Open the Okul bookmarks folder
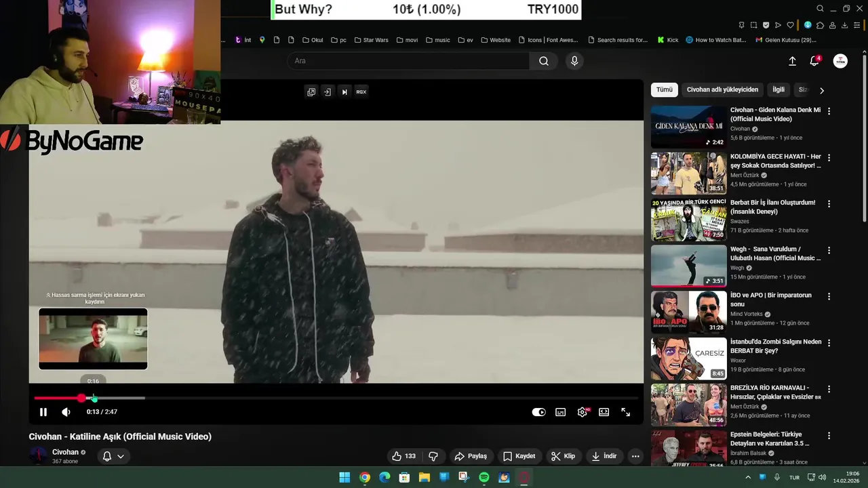Screen dimensions: 868x488 (x=313, y=40)
